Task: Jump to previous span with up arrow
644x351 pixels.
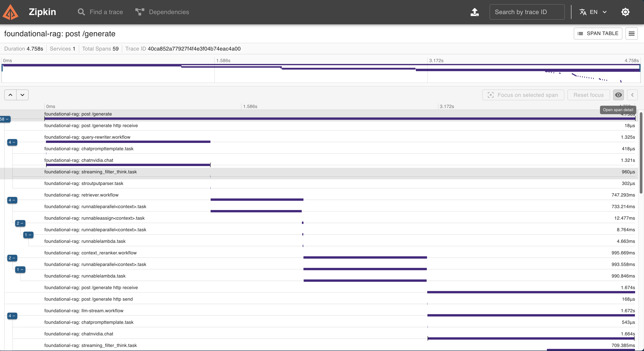Action: pyautogui.click(x=10, y=95)
